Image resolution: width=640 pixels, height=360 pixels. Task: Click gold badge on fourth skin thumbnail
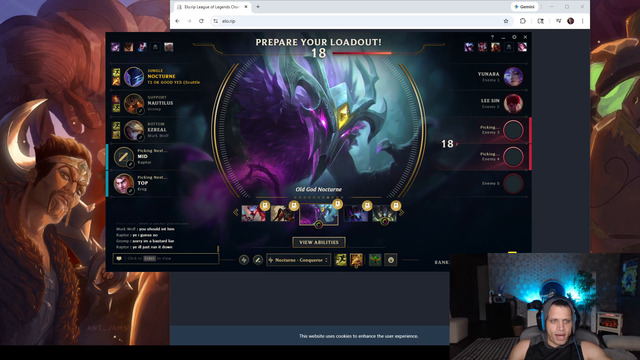pos(367,205)
